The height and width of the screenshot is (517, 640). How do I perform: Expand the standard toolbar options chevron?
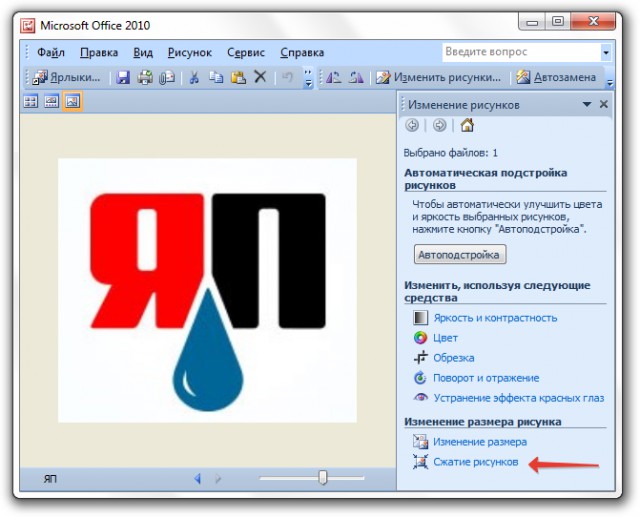[x=309, y=78]
